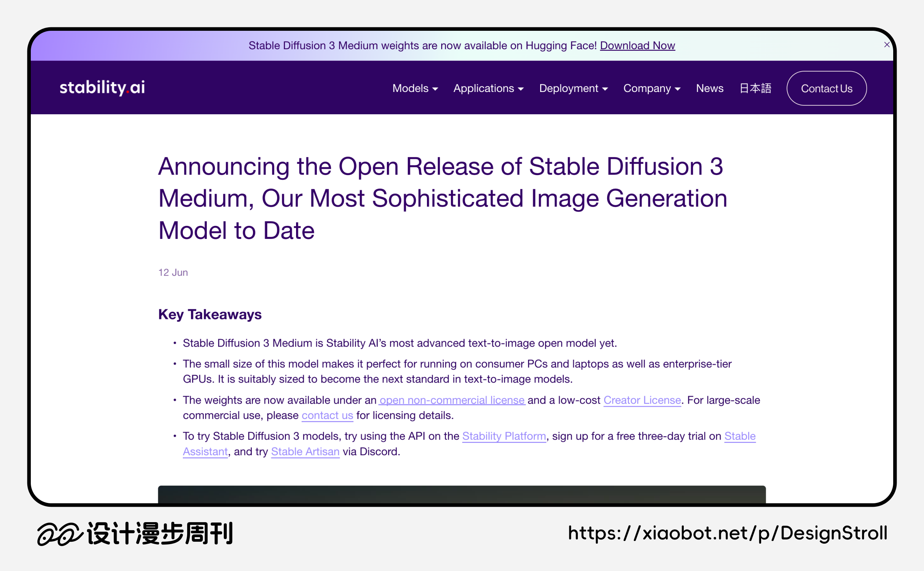This screenshot has width=924, height=571.
Task: Click the 12 Jun post date
Action: coord(173,272)
